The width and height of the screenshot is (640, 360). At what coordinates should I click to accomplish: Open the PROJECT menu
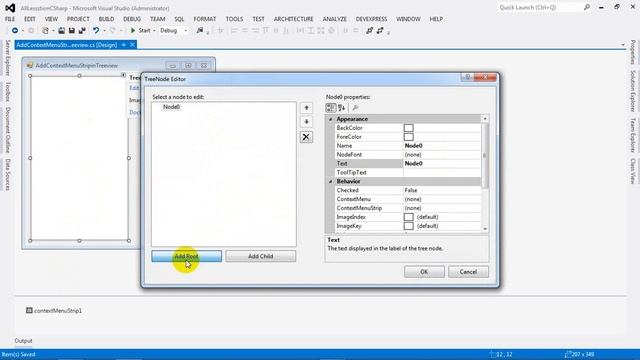point(78,19)
